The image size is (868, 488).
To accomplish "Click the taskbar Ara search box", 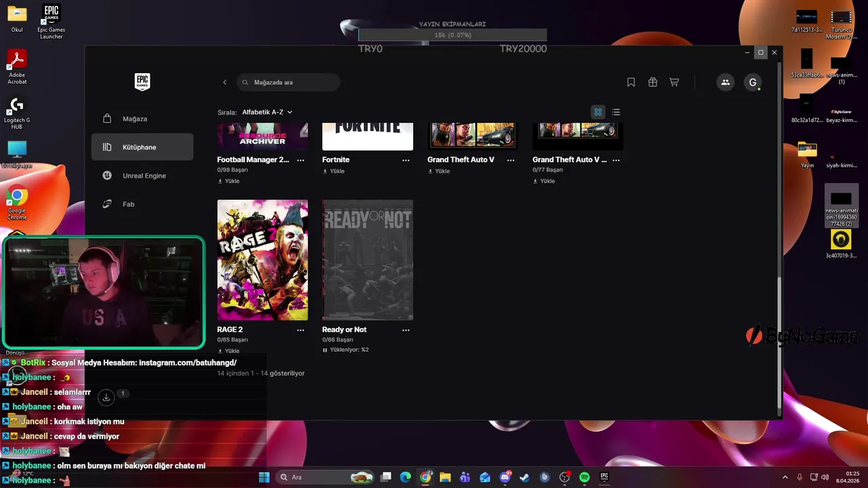I will [x=325, y=477].
